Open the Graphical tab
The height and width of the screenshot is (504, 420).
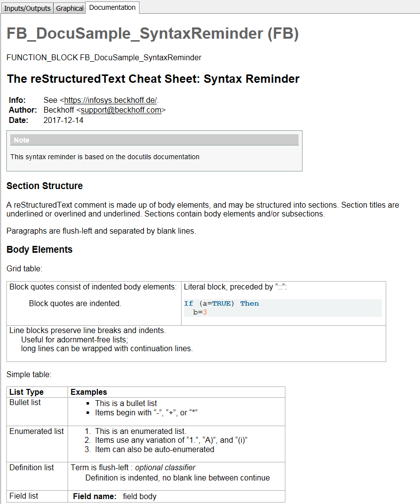70,8
